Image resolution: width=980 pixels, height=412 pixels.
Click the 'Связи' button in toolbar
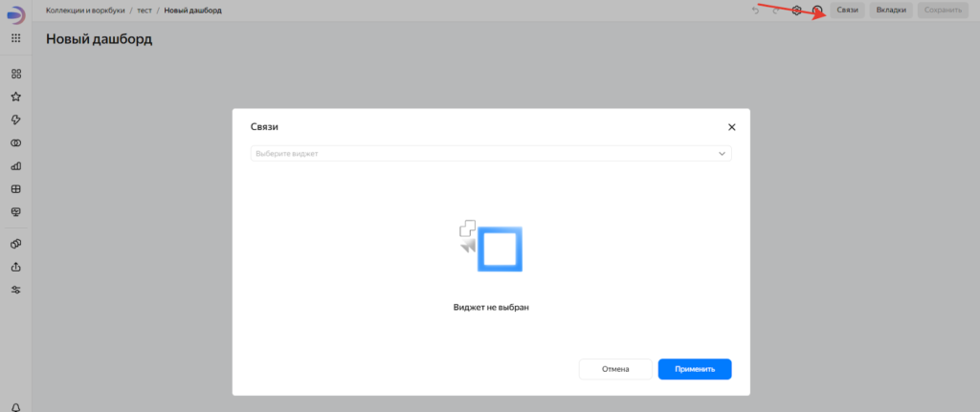(x=847, y=10)
